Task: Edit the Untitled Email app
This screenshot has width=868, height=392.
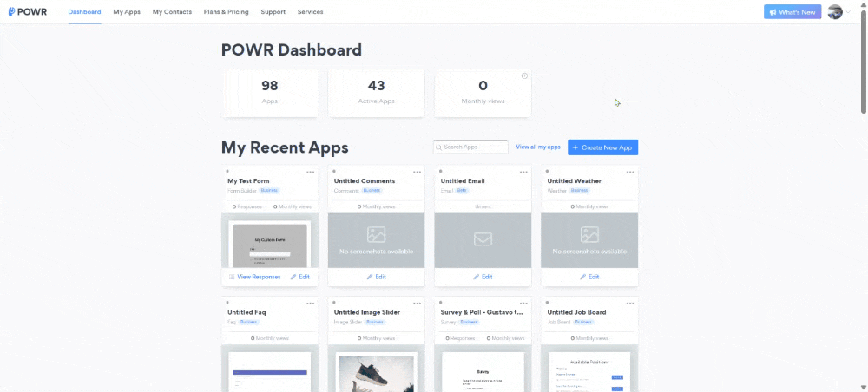Action: click(483, 277)
